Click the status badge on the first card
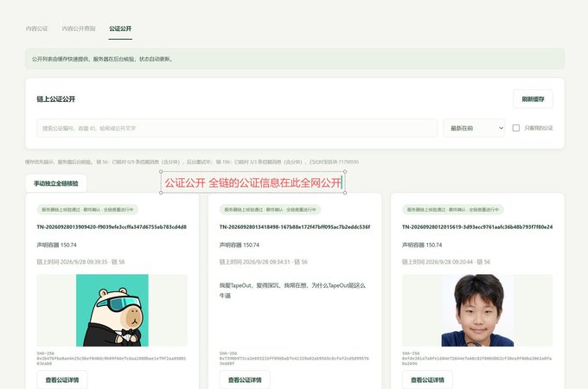Screen dimensions: 588x389 (x=87, y=209)
